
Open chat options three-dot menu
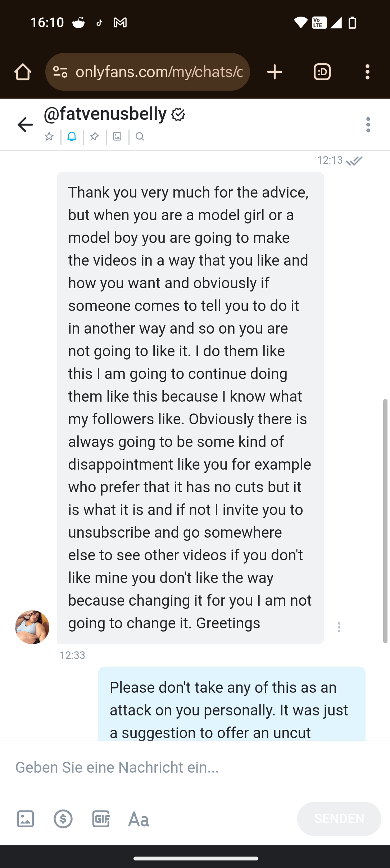tap(368, 125)
